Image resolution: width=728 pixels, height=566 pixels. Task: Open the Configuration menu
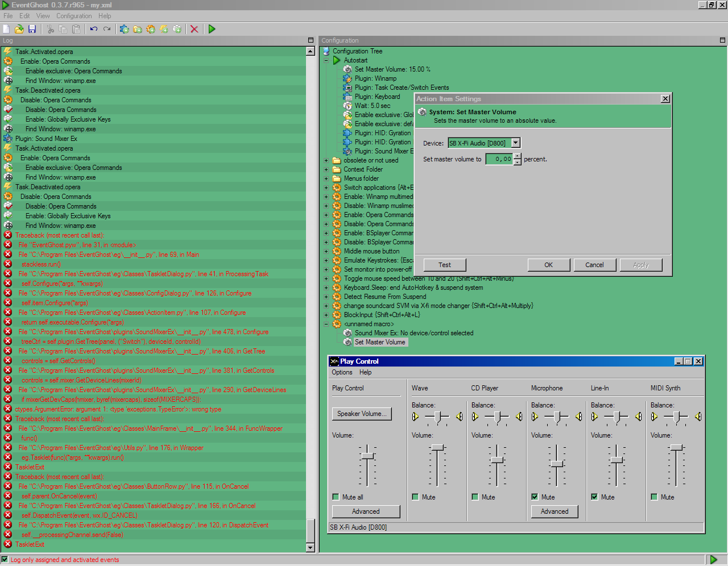click(74, 16)
